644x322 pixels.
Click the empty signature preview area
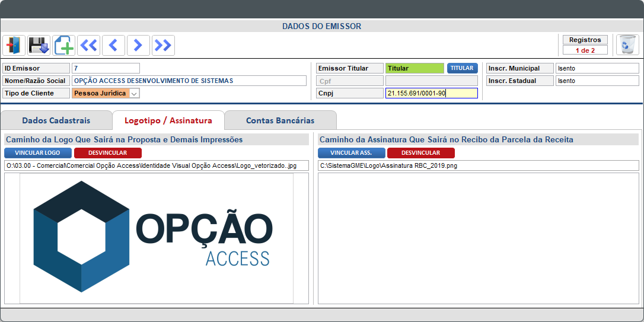[x=479, y=238]
